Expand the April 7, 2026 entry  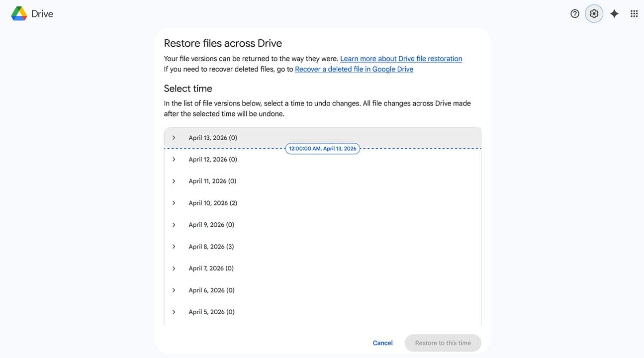pyautogui.click(x=174, y=268)
